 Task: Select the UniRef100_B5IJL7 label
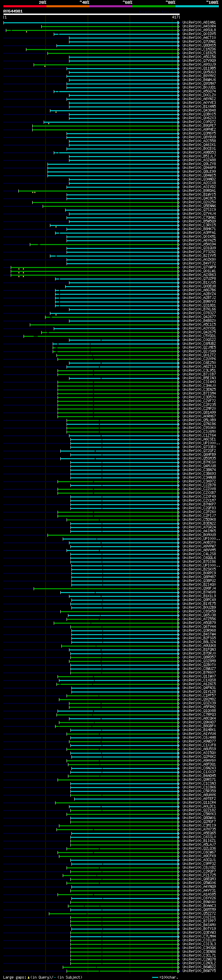(x=199, y=156)
